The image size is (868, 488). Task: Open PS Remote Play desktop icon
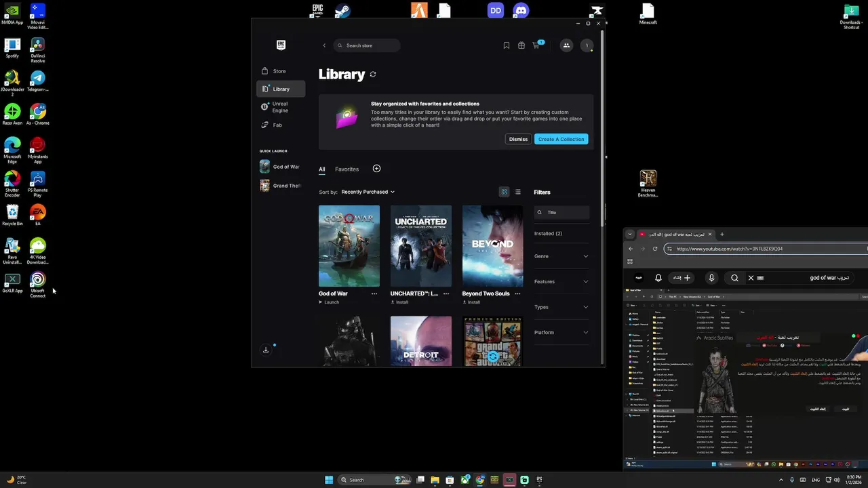38,184
